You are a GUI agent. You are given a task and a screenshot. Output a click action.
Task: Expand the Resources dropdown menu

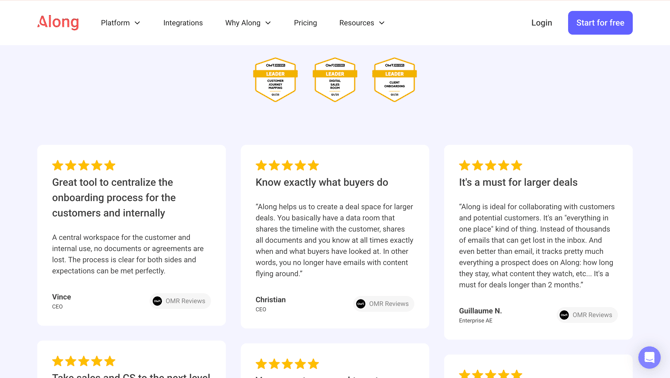pyautogui.click(x=361, y=23)
